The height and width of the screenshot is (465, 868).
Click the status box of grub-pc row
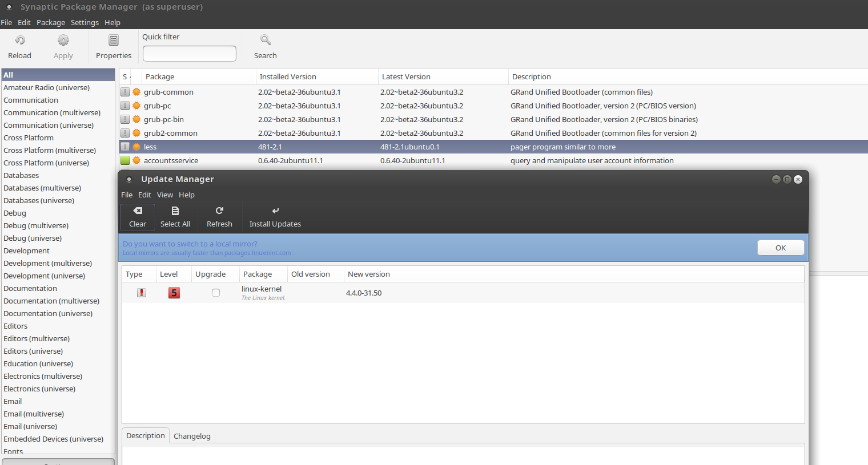(x=125, y=106)
